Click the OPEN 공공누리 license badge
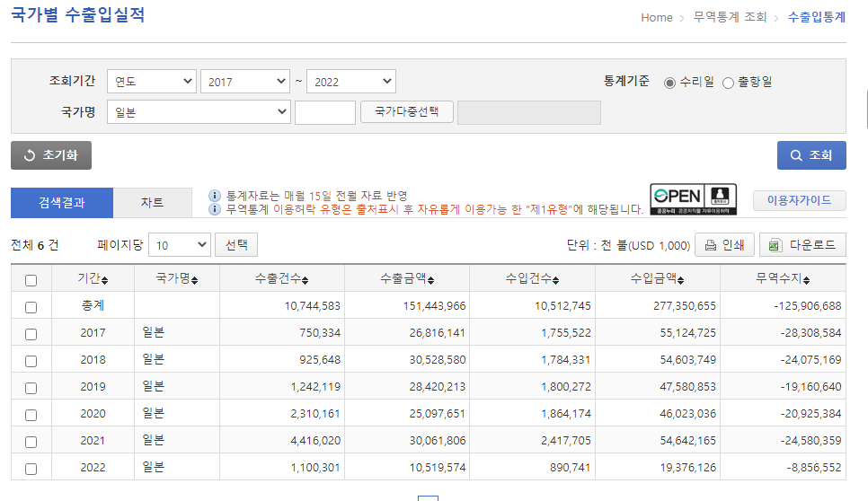The image size is (868, 501). tap(693, 199)
